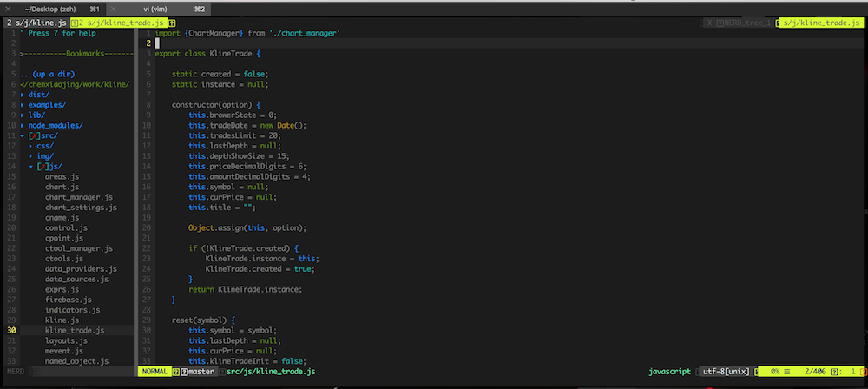Screen dimensions: 868x389
Task: Close the vi (vim) terminal tab
Action: coord(114,9)
